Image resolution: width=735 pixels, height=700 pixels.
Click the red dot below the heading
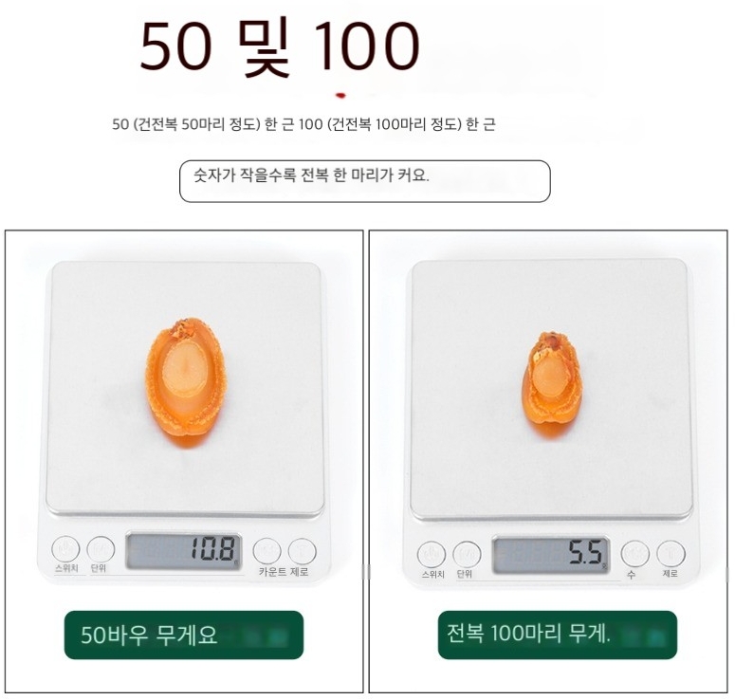click(x=340, y=96)
